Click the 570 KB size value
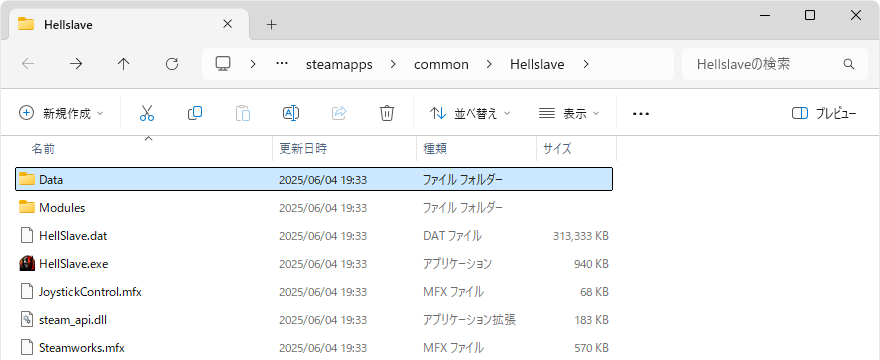 coord(592,348)
